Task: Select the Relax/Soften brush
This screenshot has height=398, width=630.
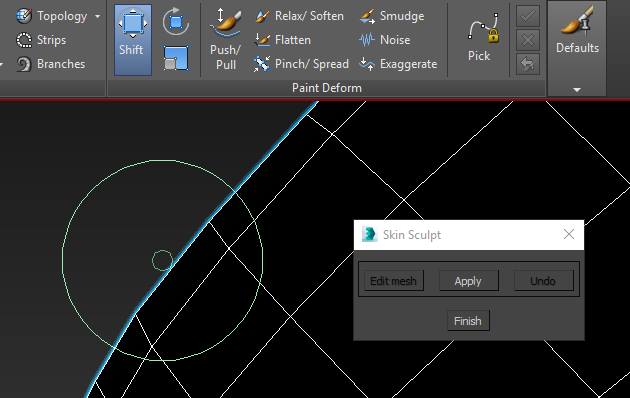Action: point(299,16)
